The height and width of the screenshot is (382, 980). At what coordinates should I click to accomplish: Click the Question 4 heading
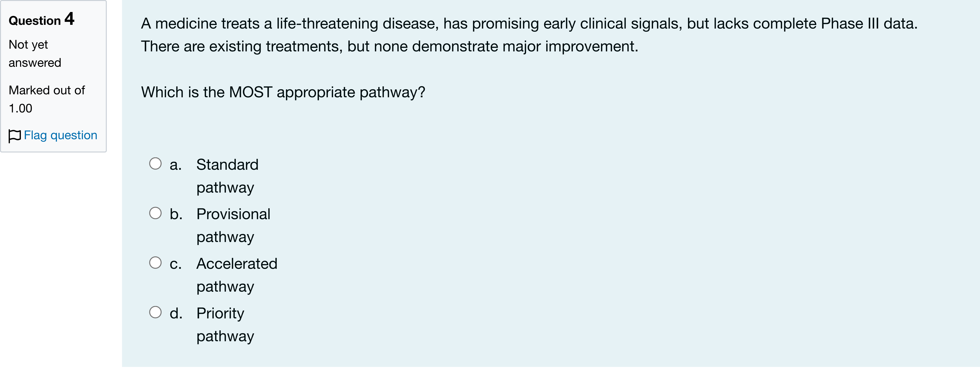[x=42, y=19]
